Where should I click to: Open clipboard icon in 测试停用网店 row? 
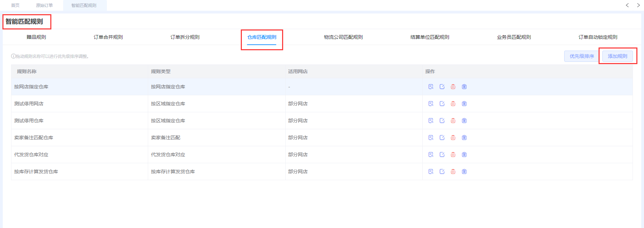pyautogui.click(x=464, y=104)
